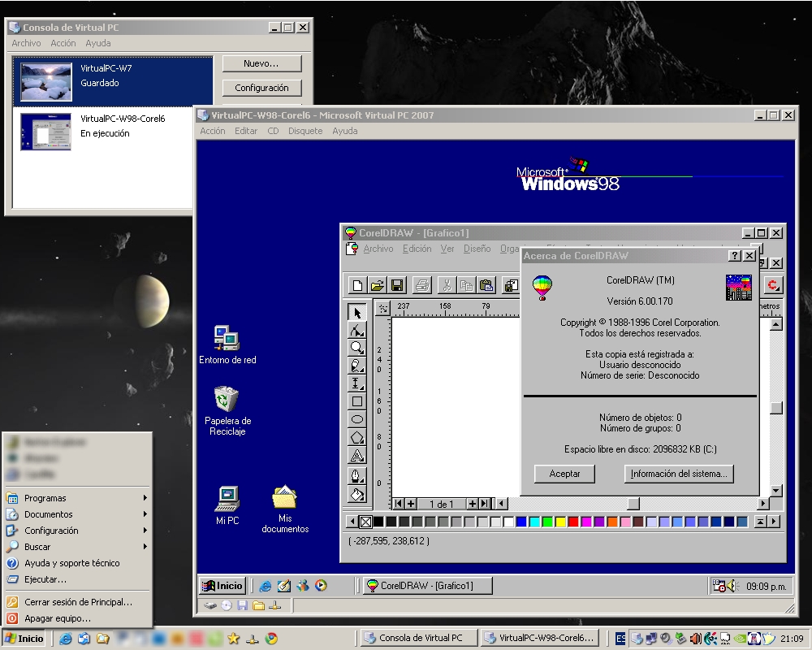Select Papelera de Reciclaje desktop icon

227,410
